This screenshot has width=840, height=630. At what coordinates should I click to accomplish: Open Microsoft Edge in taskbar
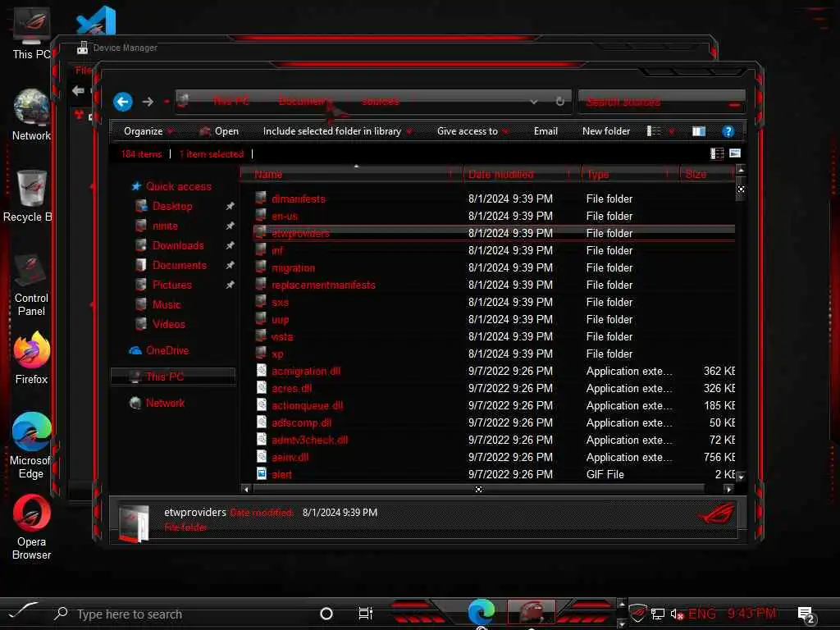click(481, 612)
